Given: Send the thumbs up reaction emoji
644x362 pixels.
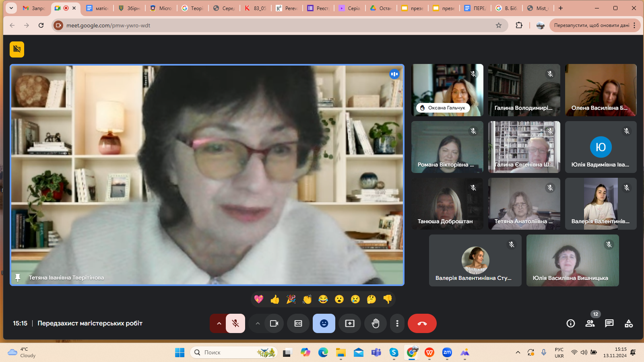Looking at the screenshot, I should [x=275, y=299].
